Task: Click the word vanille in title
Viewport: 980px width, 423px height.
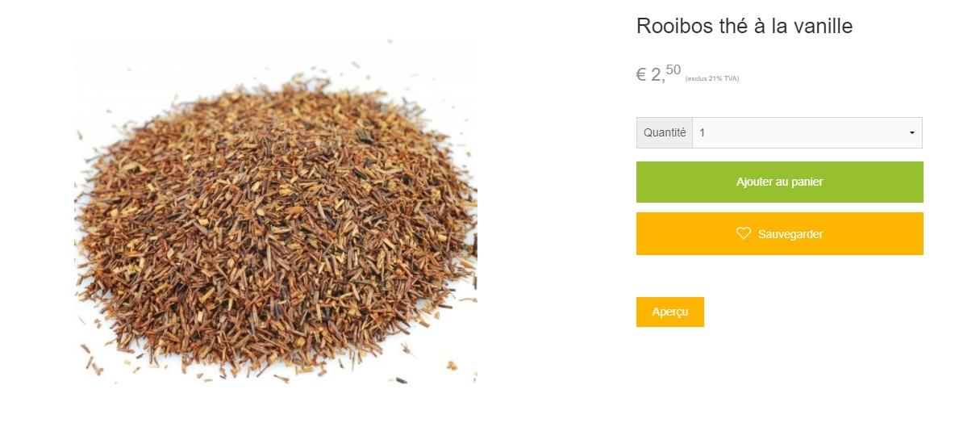Action: tap(823, 26)
